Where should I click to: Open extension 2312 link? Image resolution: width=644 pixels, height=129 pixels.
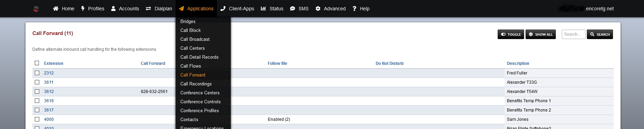[x=49, y=73]
